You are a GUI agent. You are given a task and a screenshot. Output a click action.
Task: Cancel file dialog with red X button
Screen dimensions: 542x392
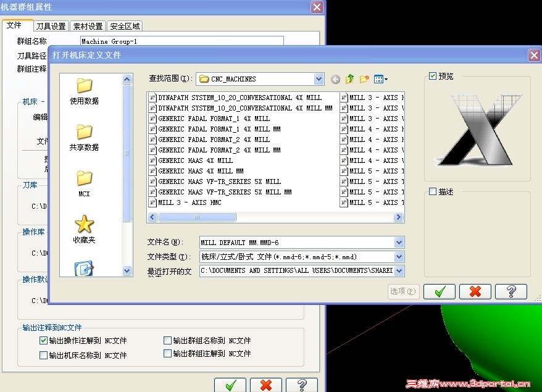click(475, 292)
